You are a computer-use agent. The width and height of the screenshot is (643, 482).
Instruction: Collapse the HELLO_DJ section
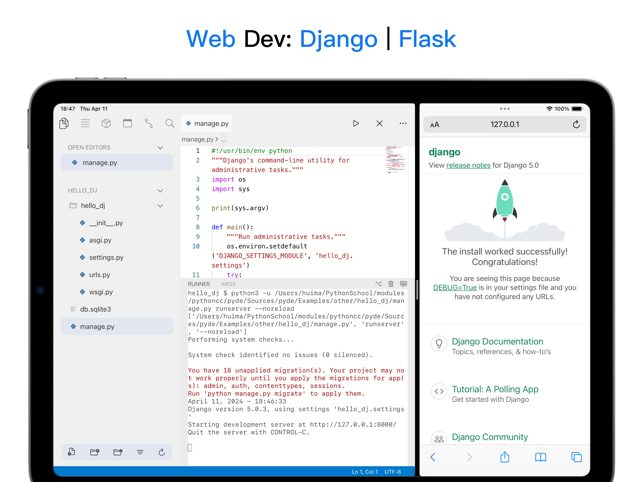[160, 190]
